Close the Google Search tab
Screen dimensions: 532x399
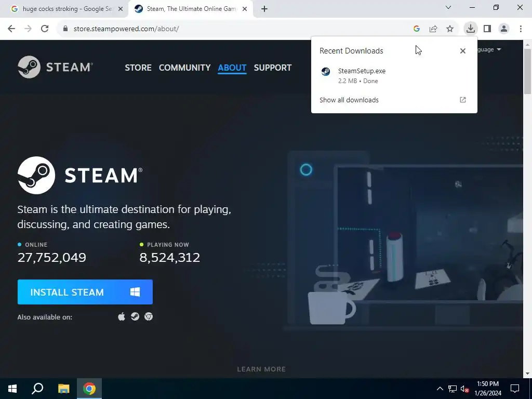pyautogui.click(x=121, y=9)
